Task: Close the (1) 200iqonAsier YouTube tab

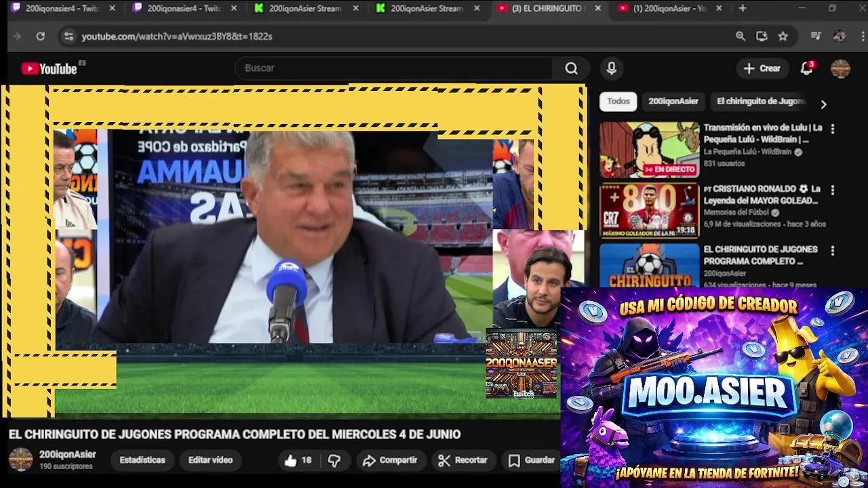Action: (719, 8)
